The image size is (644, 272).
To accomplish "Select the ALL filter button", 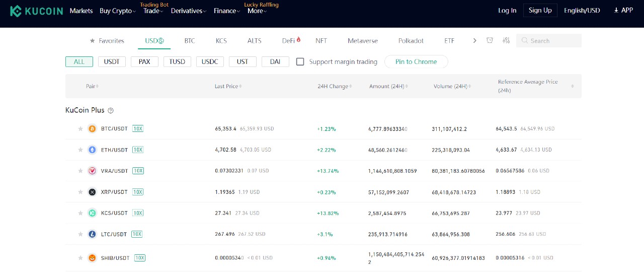I will (79, 62).
